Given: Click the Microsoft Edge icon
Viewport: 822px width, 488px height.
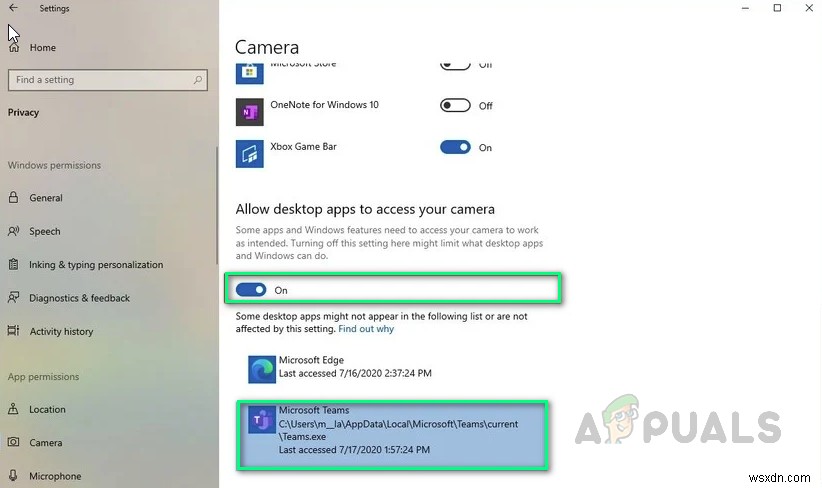Looking at the screenshot, I should [x=262, y=369].
